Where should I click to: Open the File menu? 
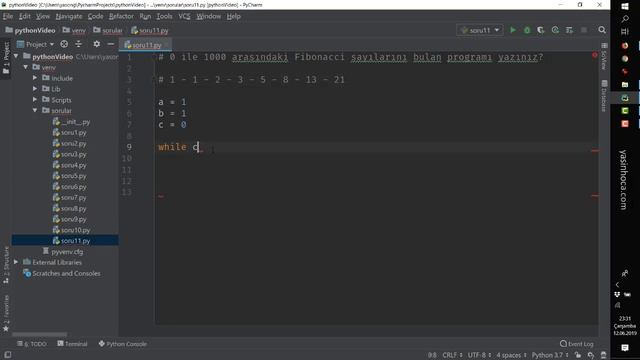point(8,16)
